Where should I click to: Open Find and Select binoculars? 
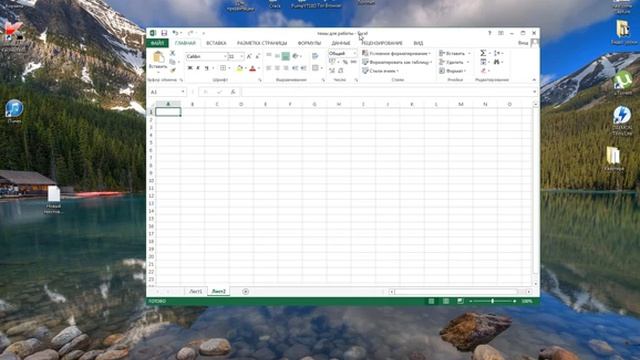click(497, 62)
